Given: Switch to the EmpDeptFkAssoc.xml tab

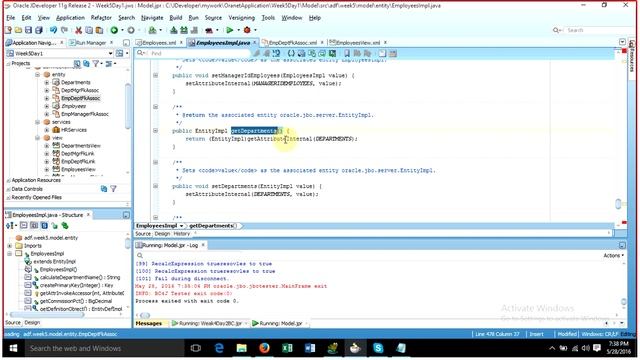Looking at the screenshot, I should [293, 42].
